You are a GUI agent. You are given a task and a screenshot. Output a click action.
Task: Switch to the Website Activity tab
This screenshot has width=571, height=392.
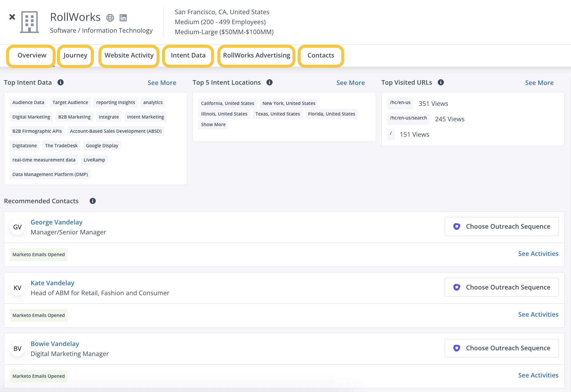click(129, 55)
